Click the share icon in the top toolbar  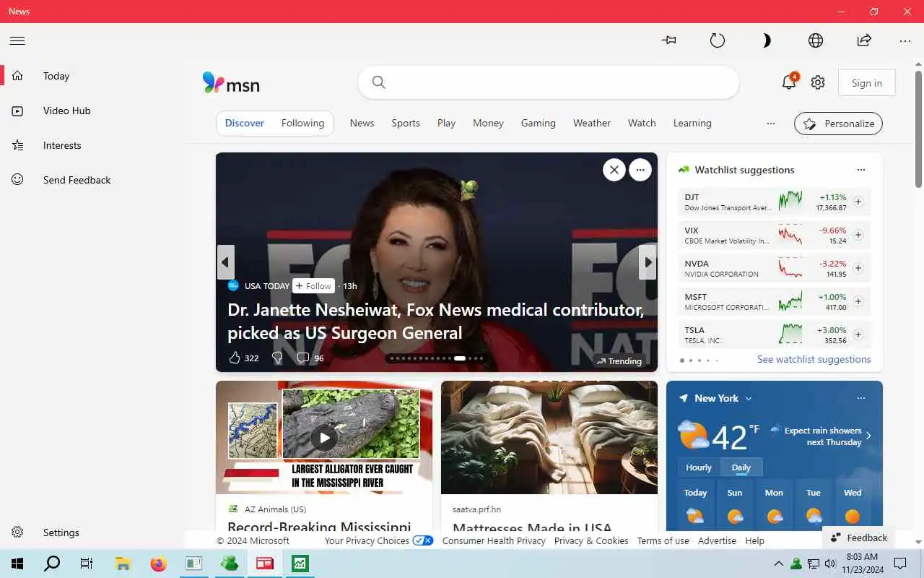pos(864,40)
